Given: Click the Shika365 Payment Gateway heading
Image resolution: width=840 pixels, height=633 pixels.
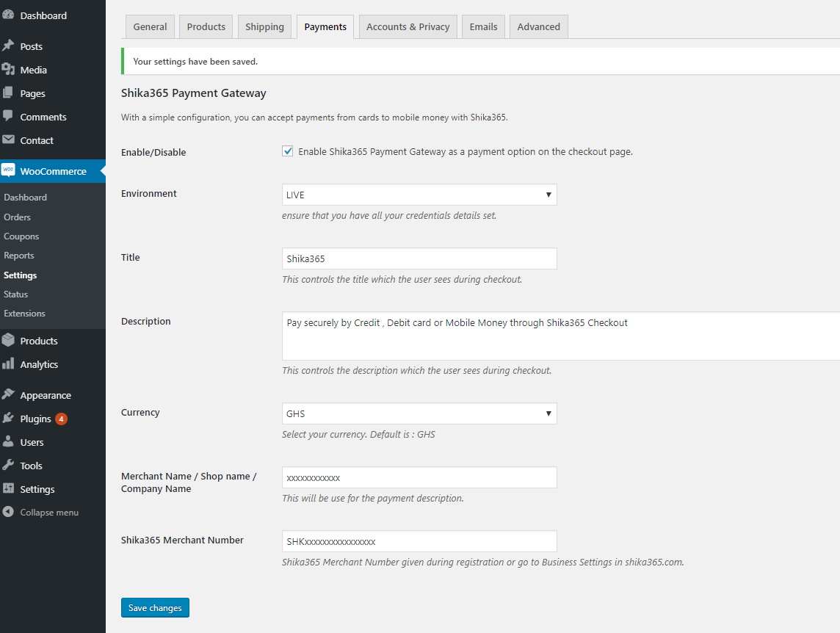Looking at the screenshot, I should tap(193, 93).
